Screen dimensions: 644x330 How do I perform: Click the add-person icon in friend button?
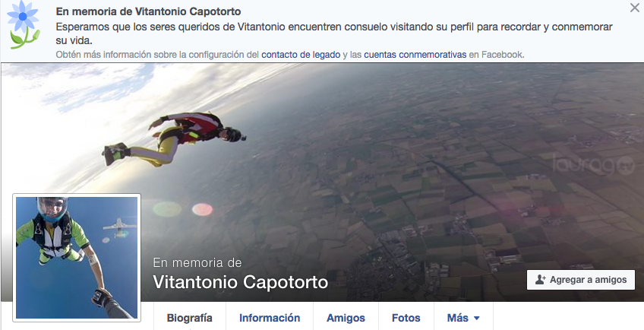click(540, 280)
